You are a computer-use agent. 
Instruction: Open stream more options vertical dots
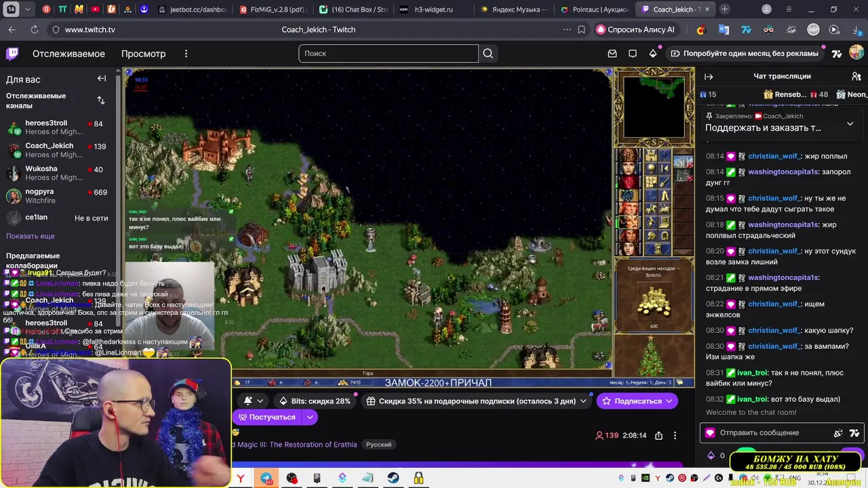click(x=675, y=435)
